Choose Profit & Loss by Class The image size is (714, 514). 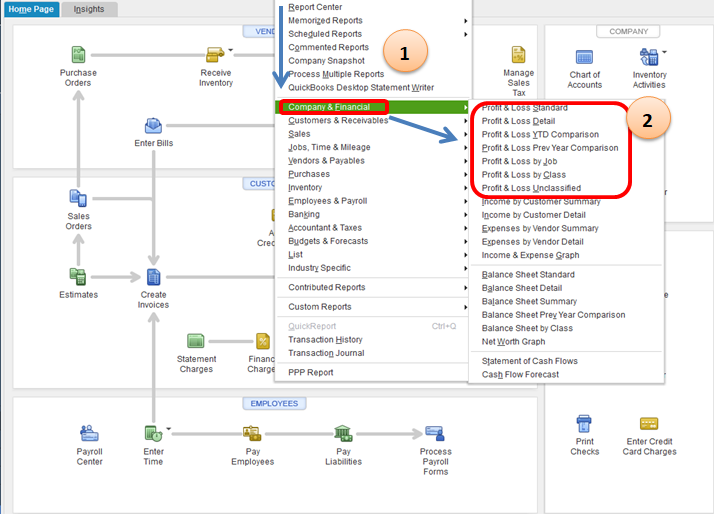coord(524,175)
